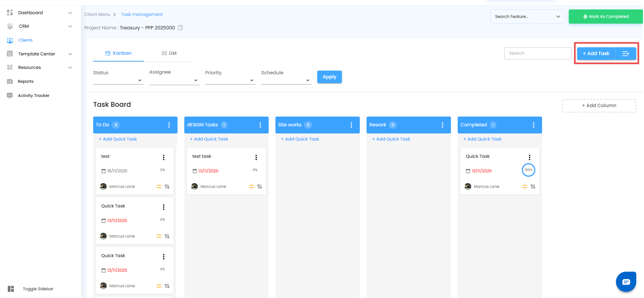Open the Rework column options menu

(x=442, y=125)
